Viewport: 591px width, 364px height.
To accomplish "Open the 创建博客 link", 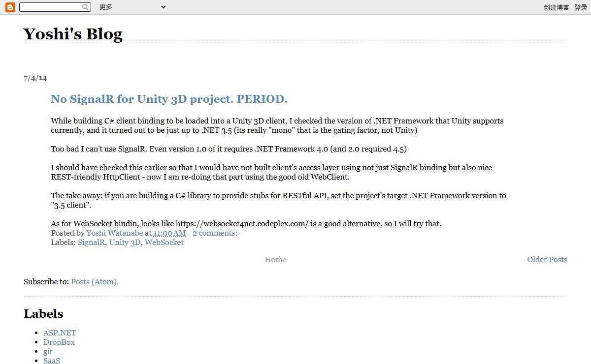I will [557, 7].
